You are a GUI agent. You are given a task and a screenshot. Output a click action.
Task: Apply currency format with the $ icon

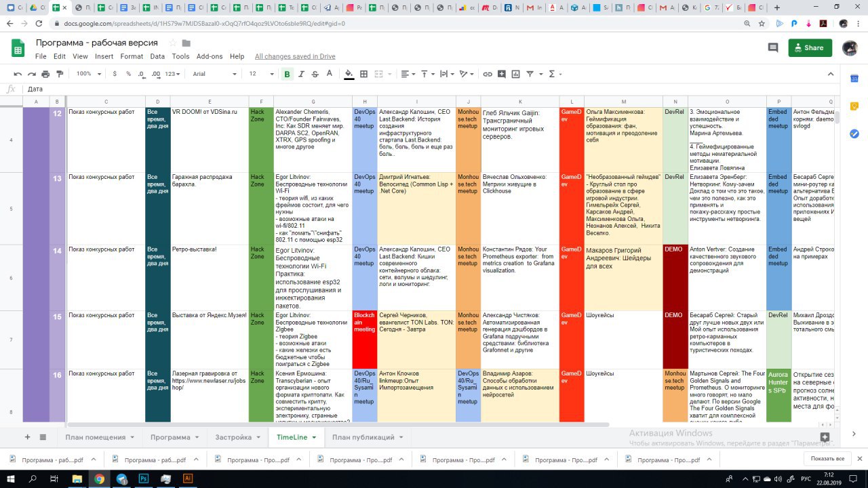pos(115,74)
